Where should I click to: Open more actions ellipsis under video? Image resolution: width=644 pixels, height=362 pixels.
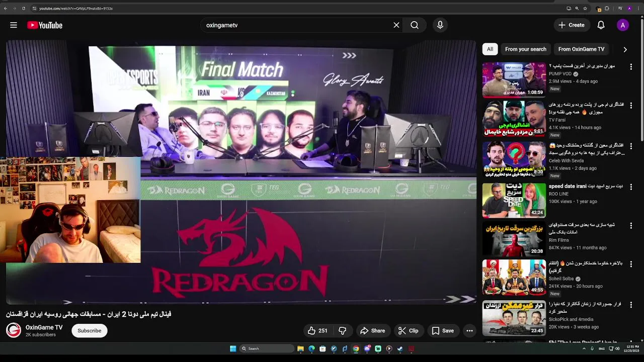(x=469, y=331)
